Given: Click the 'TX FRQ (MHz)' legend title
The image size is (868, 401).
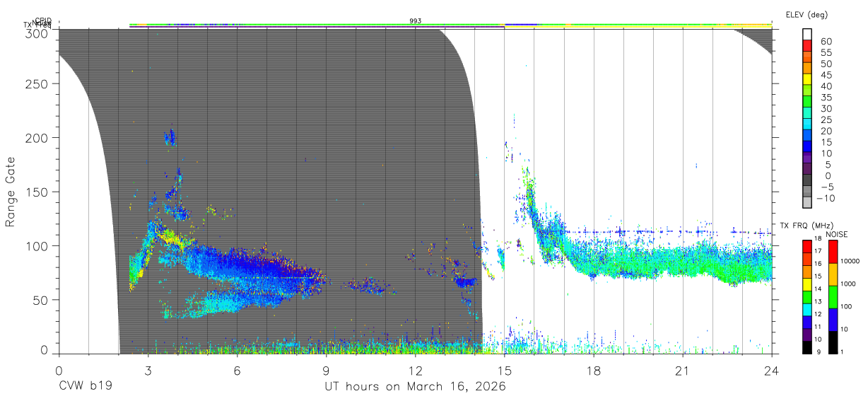Looking at the screenshot, I should pyautogui.click(x=805, y=226).
